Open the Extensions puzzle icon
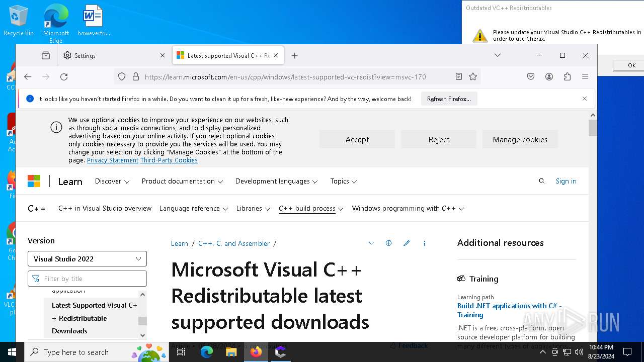Screen dimensions: 644x362 (567, 76)
